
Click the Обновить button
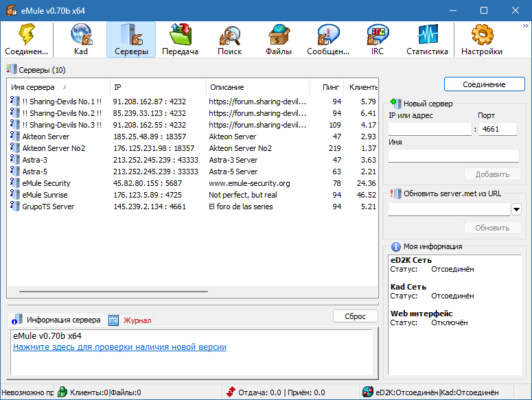point(492,228)
